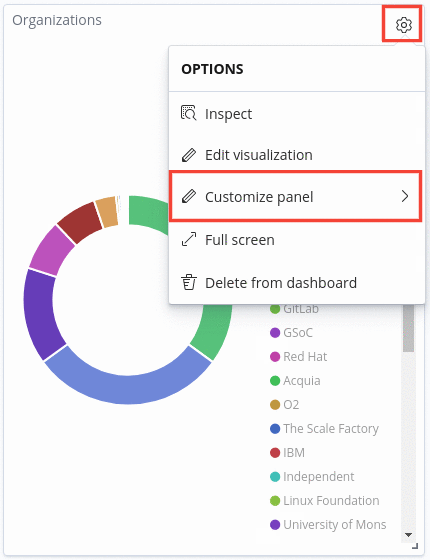The width and height of the screenshot is (430, 560).
Task: Toggle the Red Hat legend entry
Action: pyautogui.click(x=299, y=356)
